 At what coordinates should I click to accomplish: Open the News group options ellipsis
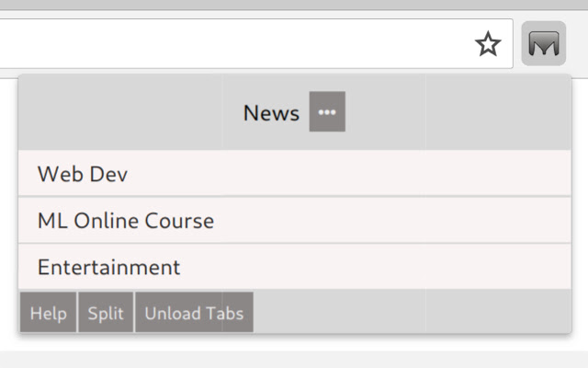click(x=327, y=111)
